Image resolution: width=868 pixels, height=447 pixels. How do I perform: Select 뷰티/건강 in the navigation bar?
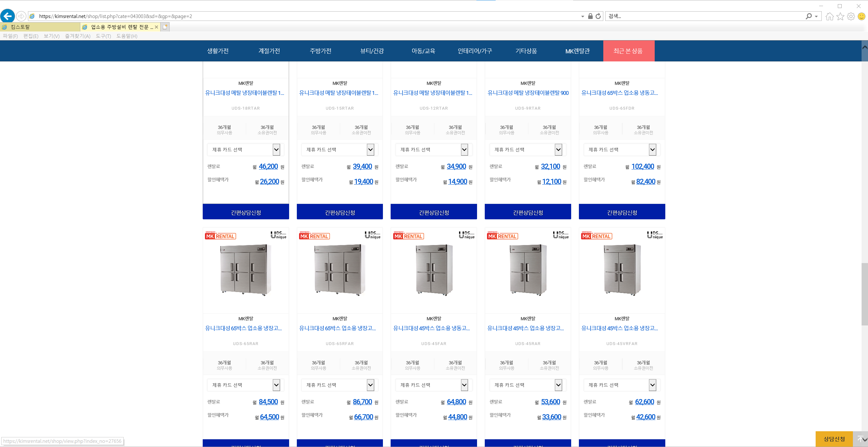pyautogui.click(x=372, y=51)
